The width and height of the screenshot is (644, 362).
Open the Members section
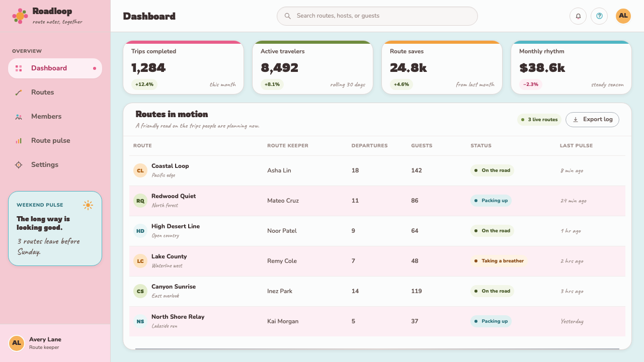point(55,117)
